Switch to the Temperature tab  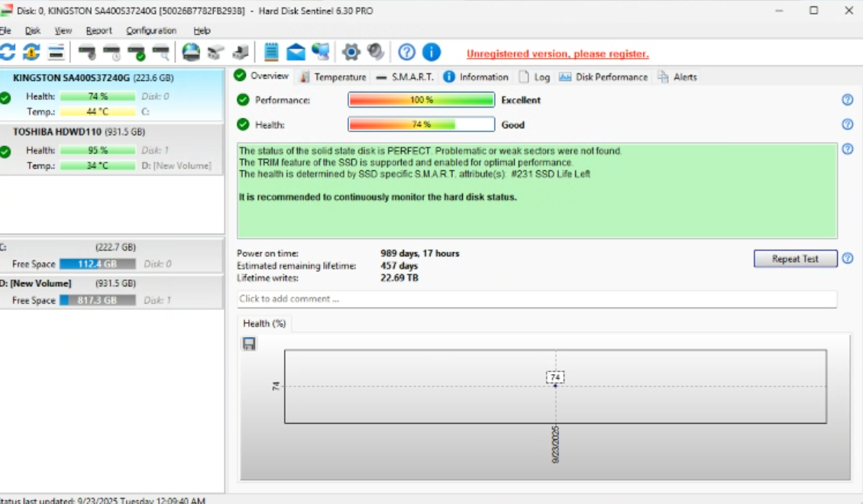click(332, 77)
